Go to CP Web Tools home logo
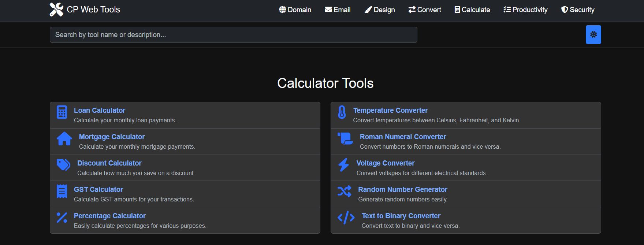Viewport: 644px width, 245px height. coord(85,10)
